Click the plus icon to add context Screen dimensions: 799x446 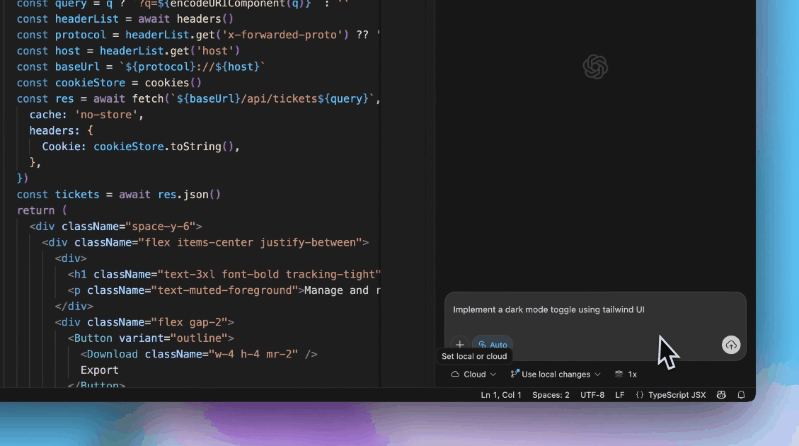pos(460,345)
